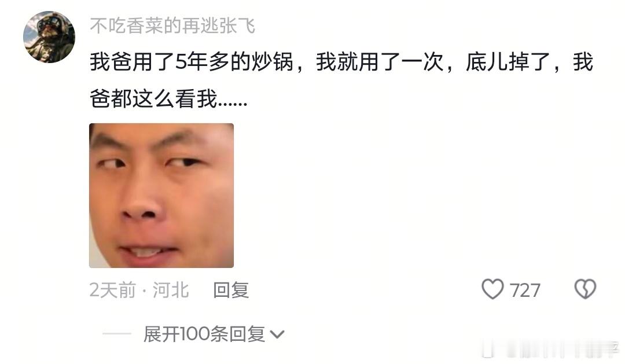Select the first line about 炒锅
Viewport: 625px width, 364px height.
coord(341,62)
